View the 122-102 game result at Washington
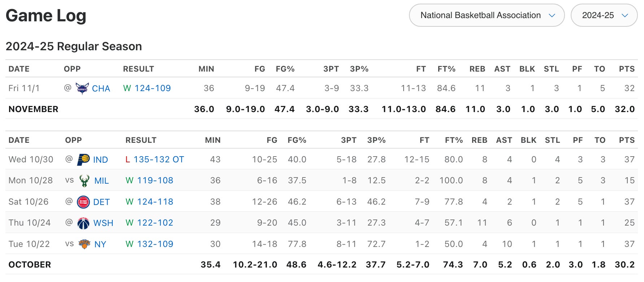 (x=155, y=223)
